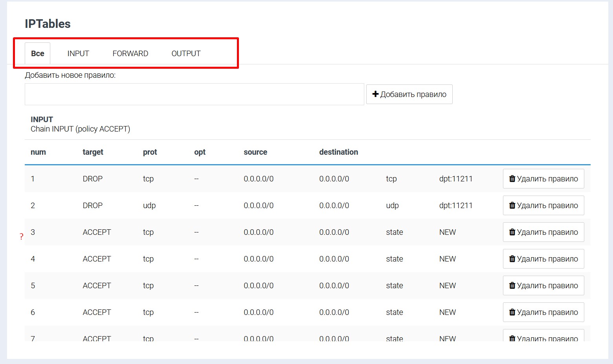Viewport: 613px width, 364px height.
Task: Click trash icon for rule 2
Action: pos(512,205)
